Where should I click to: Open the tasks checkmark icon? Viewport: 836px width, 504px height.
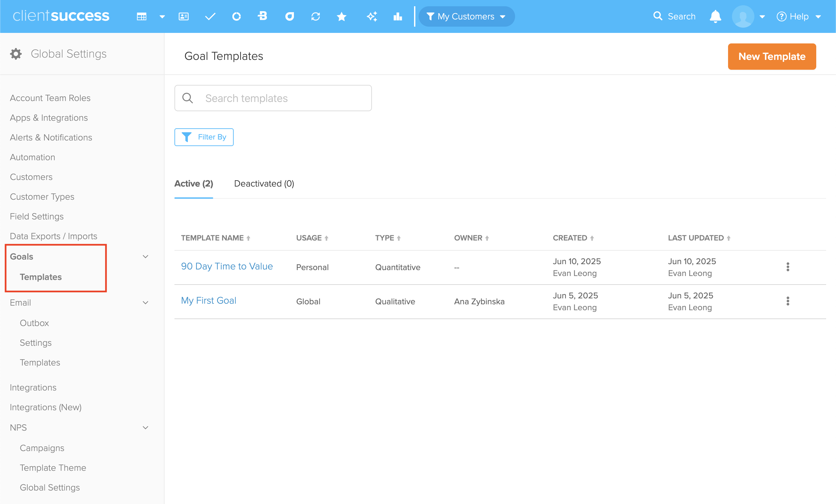click(x=210, y=16)
